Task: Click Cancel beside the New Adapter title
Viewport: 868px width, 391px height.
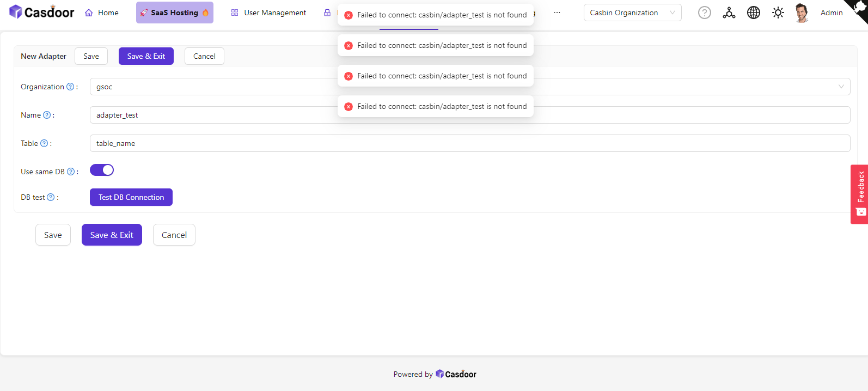Action: click(x=204, y=56)
